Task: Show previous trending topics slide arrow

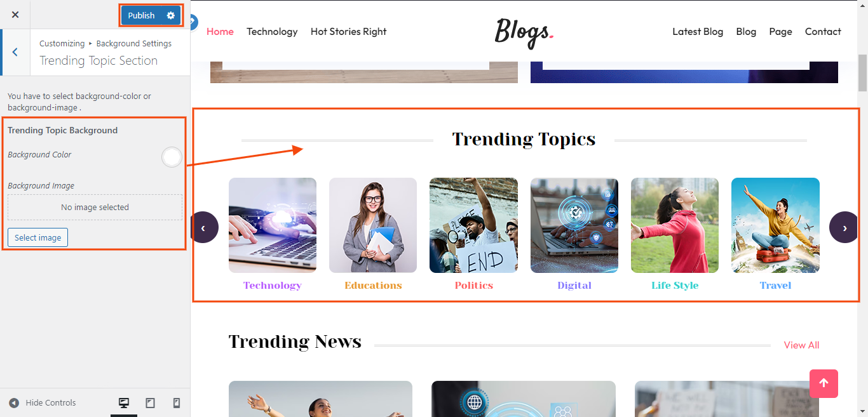Action: (x=203, y=227)
